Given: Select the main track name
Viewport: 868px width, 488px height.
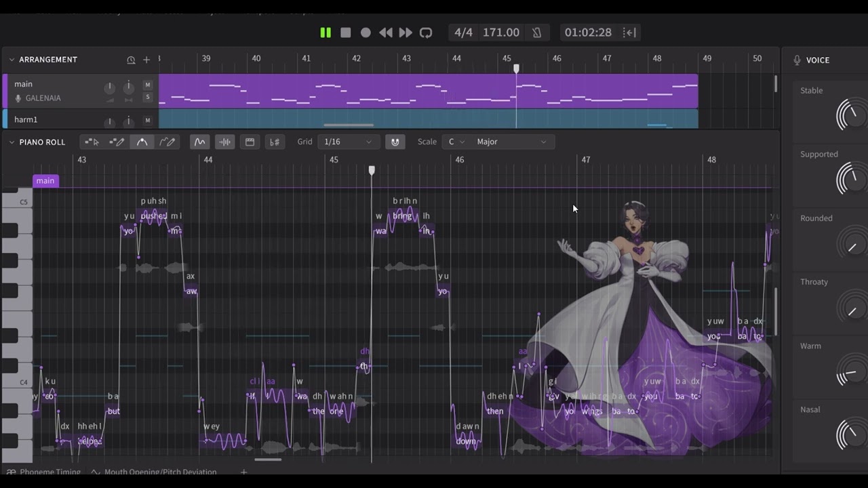Looking at the screenshot, I should (24, 84).
